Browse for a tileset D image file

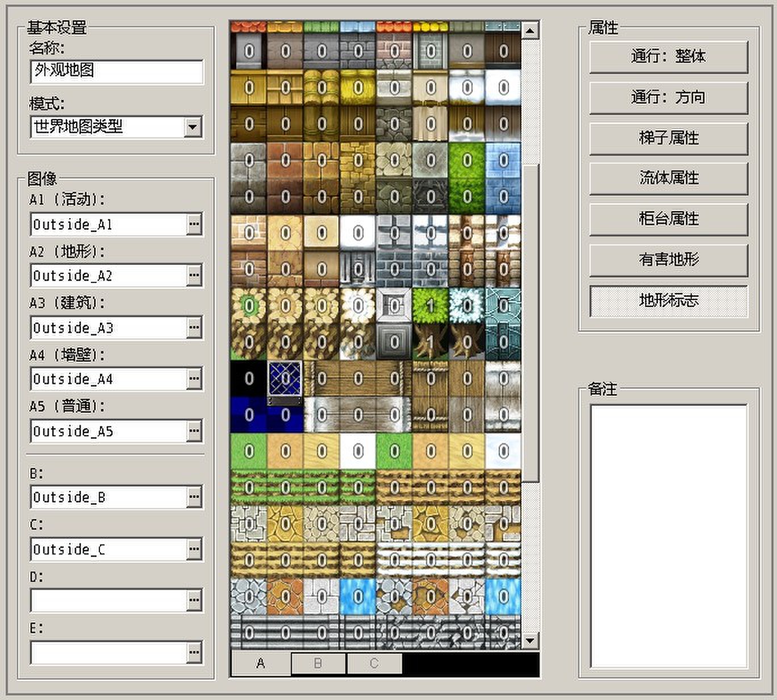194,601
